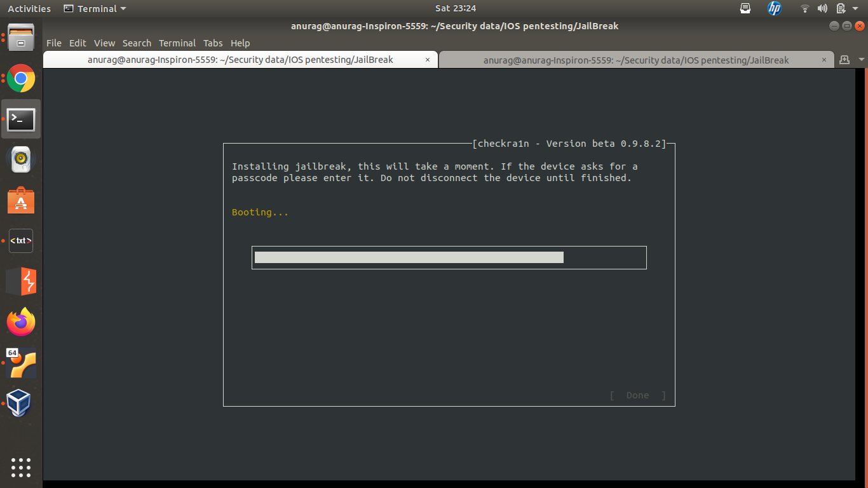The height and width of the screenshot is (488, 868).
Task: Select the Terminal icon in the dock
Action: [21, 119]
